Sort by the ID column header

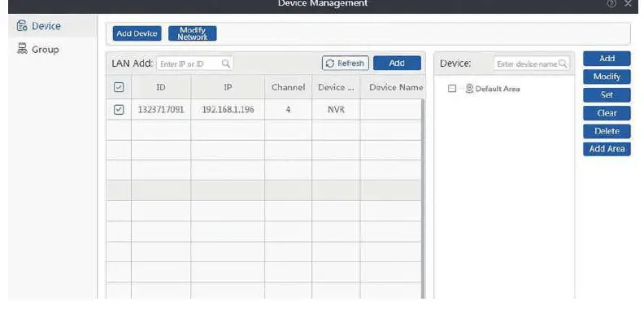[x=161, y=87]
